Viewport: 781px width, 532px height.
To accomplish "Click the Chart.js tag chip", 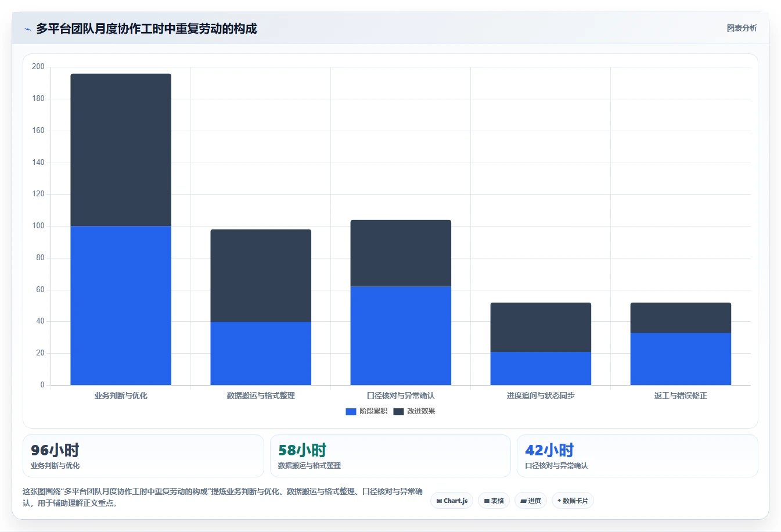I will 452,501.
